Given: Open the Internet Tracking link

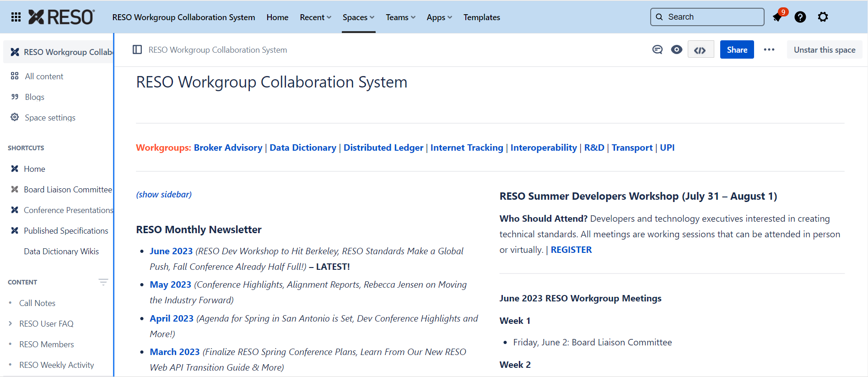Looking at the screenshot, I should tap(466, 148).
